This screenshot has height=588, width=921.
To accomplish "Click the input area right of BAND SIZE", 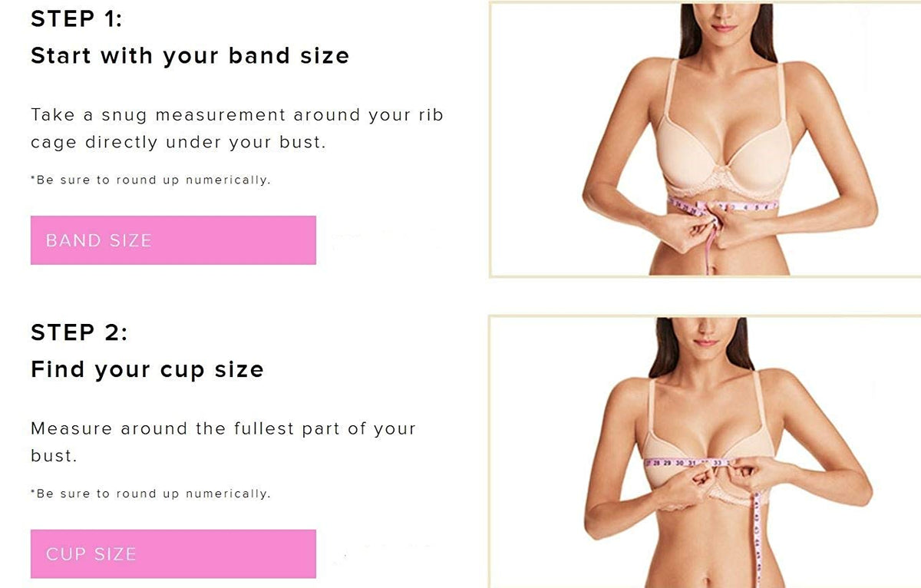I will click(384, 240).
